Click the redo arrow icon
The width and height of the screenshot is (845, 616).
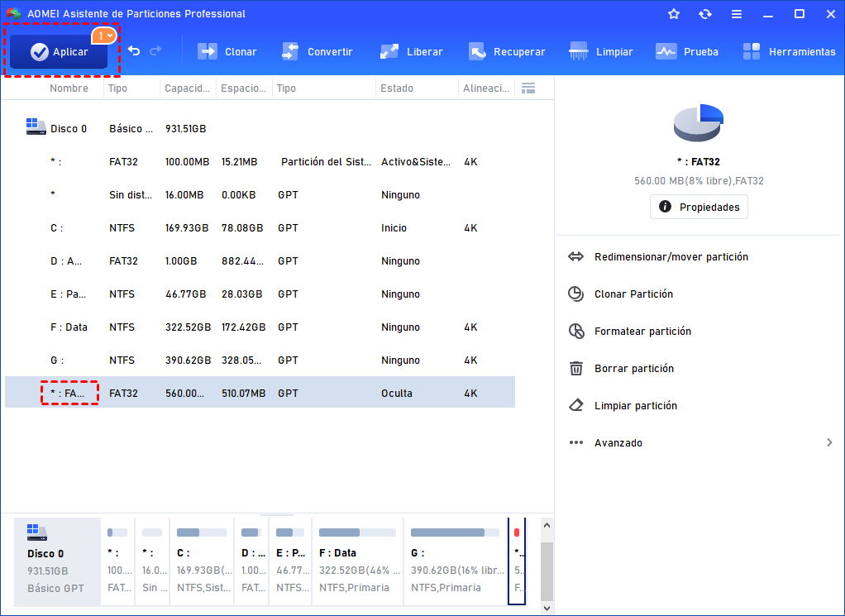pyautogui.click(x=155, y=51)
